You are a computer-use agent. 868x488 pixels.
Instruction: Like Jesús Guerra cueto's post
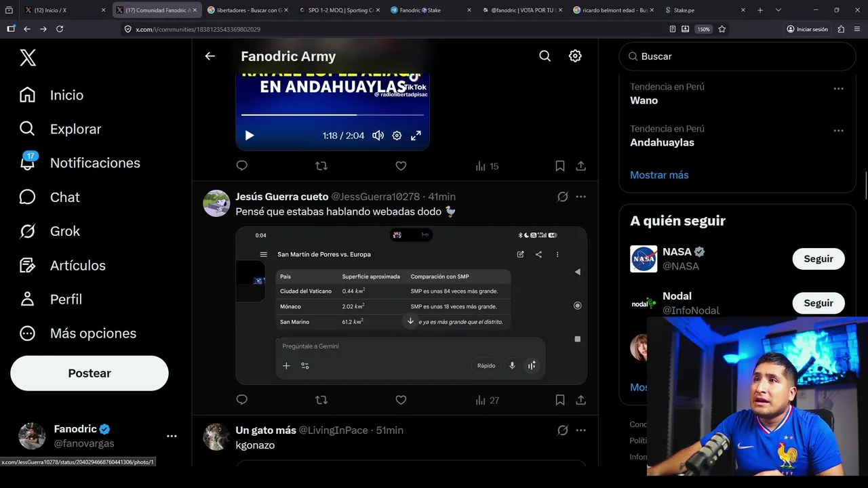[x=401, y=401]
